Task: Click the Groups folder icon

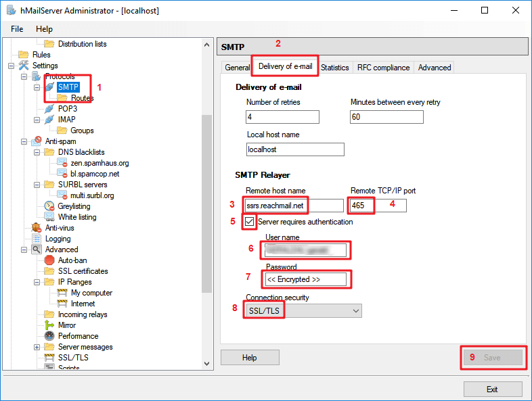Action: click(62, 131)
